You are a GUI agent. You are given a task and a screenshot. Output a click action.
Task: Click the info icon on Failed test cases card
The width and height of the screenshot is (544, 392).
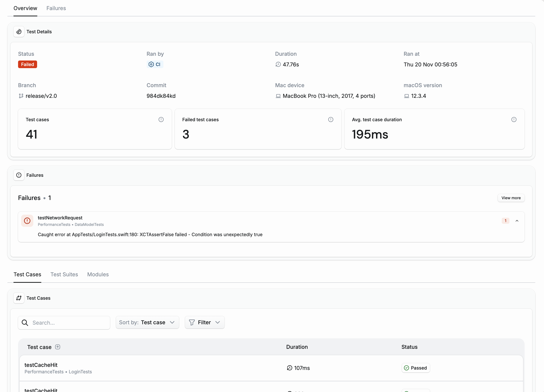coord(331,120)
